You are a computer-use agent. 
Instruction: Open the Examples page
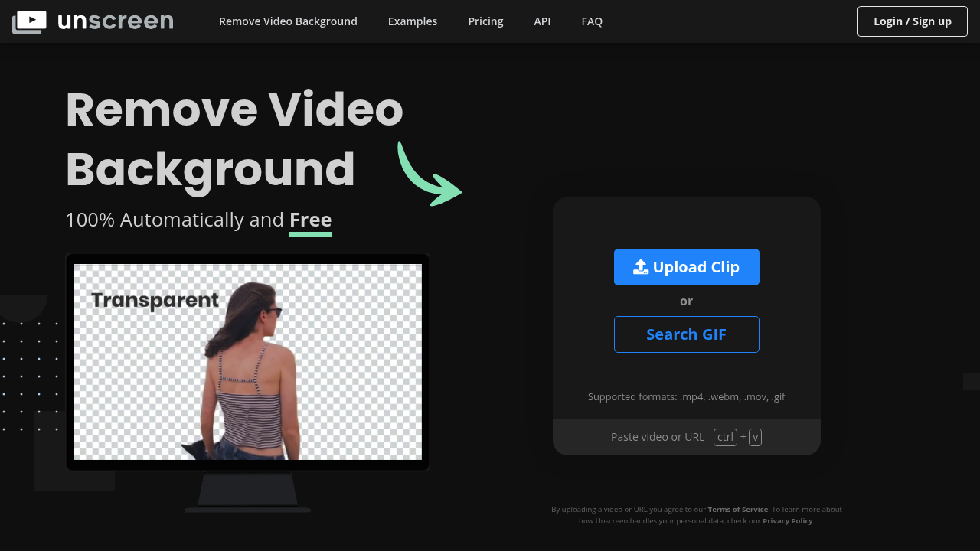click(412, 21)
